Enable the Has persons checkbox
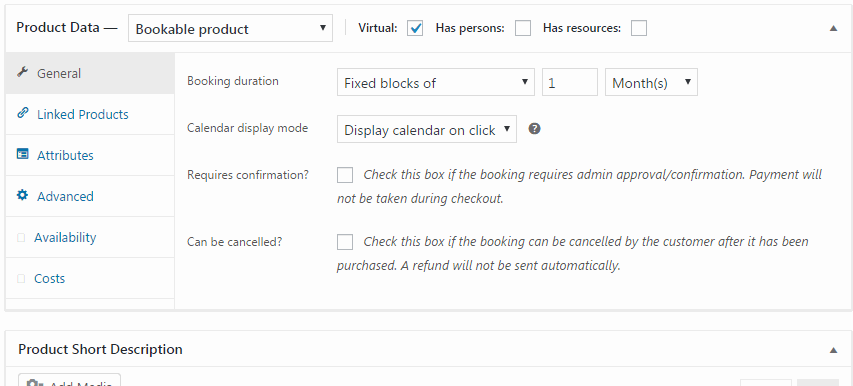853x386 pixels. tap(523, 28)
